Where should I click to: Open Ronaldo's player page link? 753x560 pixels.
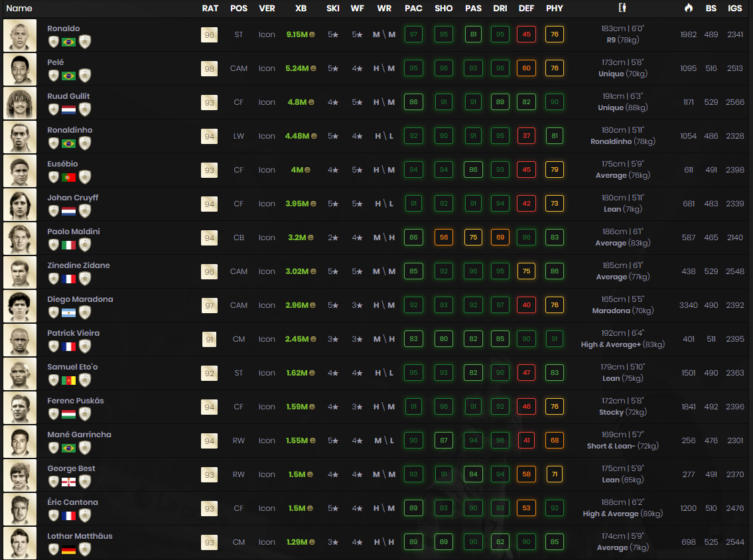pyautogui.click(x=64, y=29)
